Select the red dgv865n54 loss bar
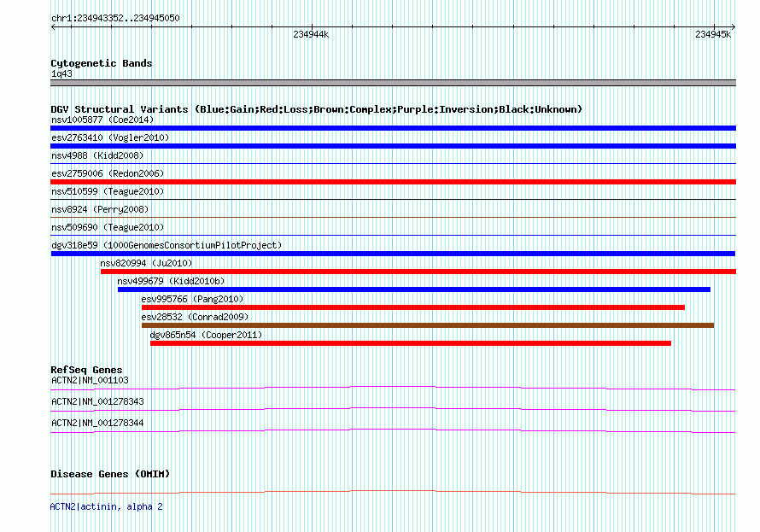 (411, 343)
